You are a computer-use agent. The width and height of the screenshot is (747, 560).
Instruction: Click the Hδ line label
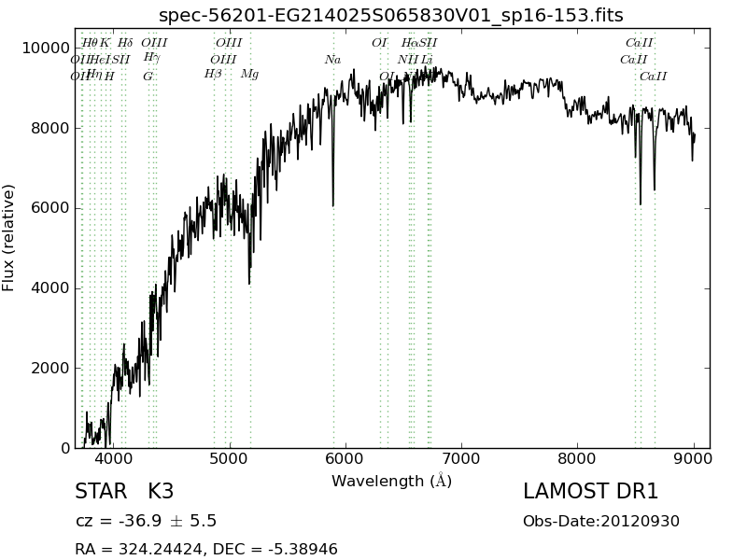click(x=125, y=43)
